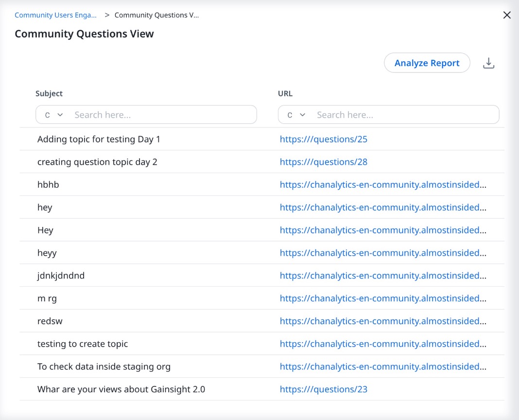This screenshot has width=519, height=420.
Task: Select row Adding topic for testing Day 1
Action: tap(99, 139)
